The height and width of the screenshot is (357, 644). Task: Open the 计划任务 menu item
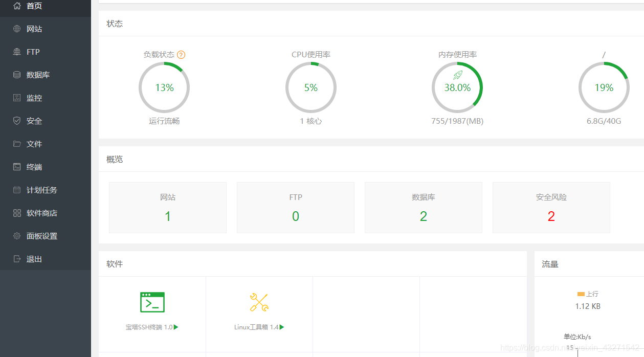tap(46, 190)
